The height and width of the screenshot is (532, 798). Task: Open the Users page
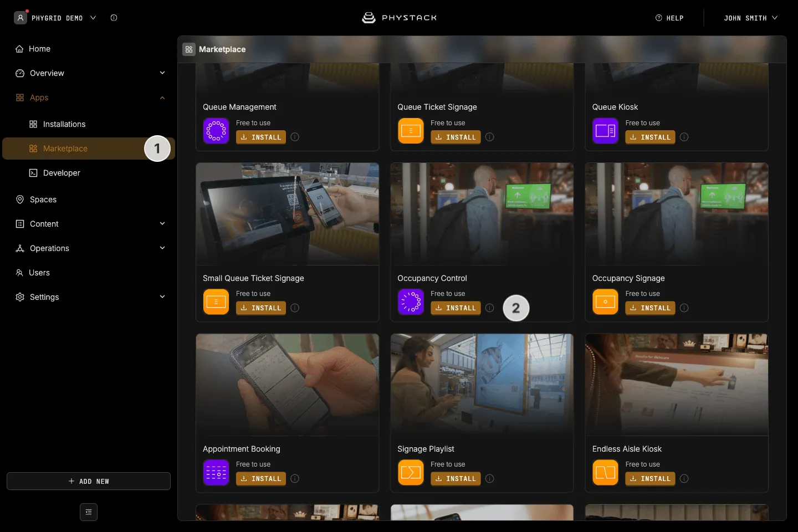click(x=89, y=273)
